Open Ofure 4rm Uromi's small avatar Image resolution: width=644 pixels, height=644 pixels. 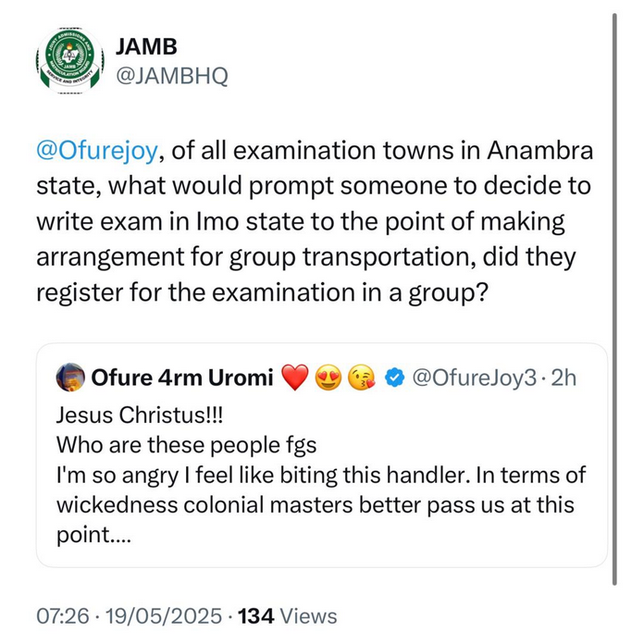point(70,378)
